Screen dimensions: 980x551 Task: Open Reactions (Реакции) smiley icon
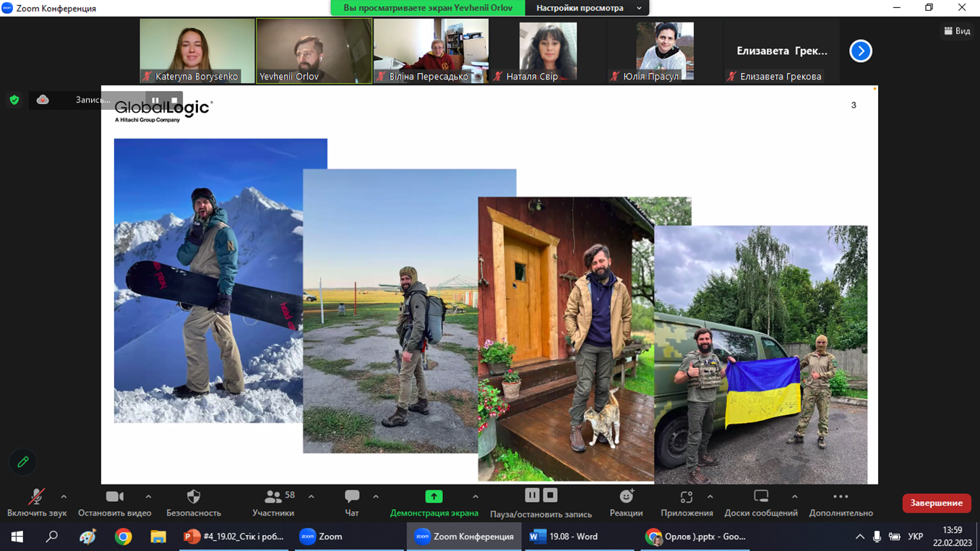[x=626, y=497]
